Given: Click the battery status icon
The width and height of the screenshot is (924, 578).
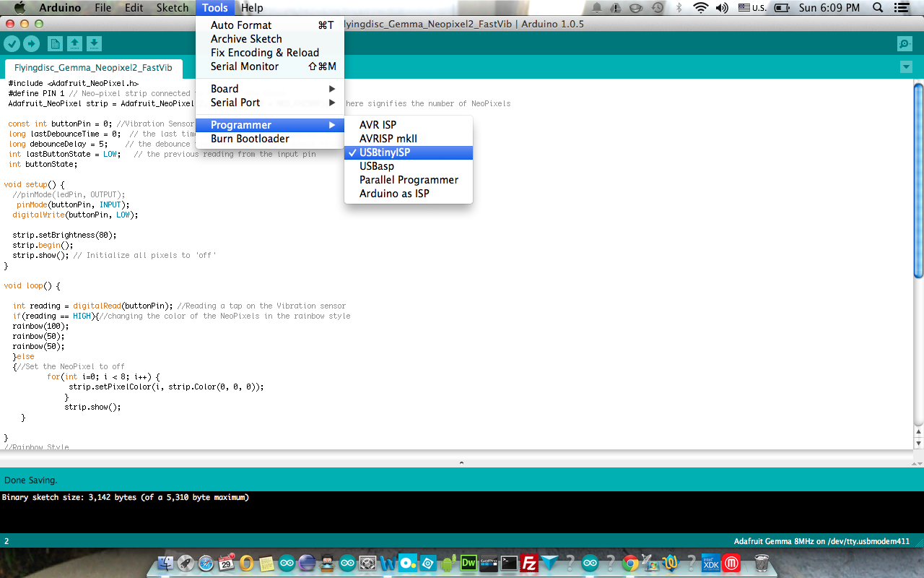Looking at the screenshot, I should tap(782, 8).
